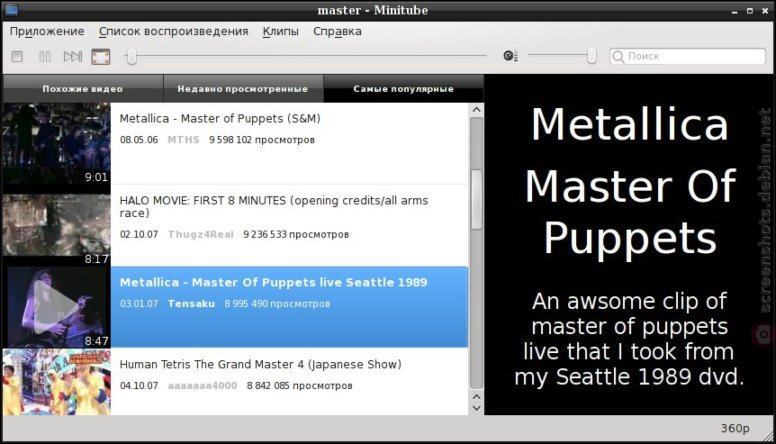776x444 pixels.
Task: Pause the video with the pause icon
Action: 45,56
